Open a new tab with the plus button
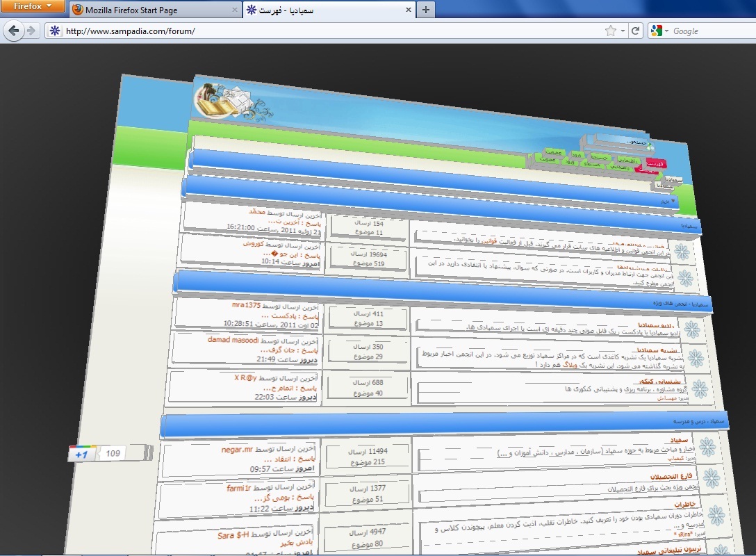Viewport: 756px width, 556px height. pyautogui.click(x=425, y=10)
